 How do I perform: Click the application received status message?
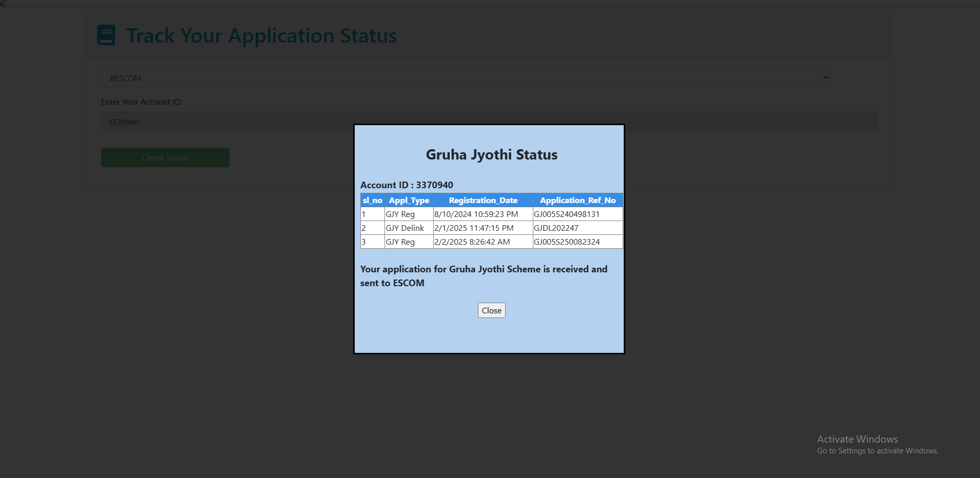[x=484, y=276]
